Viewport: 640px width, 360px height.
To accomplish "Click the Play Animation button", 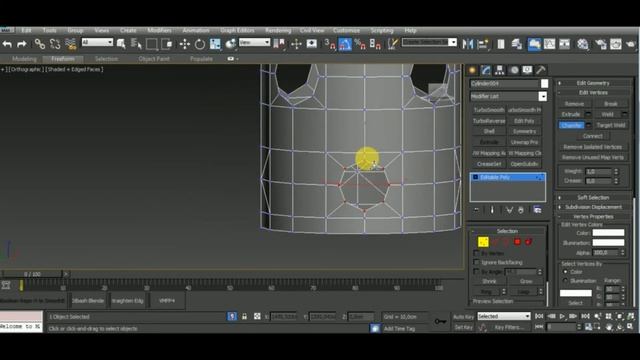I will [x=562, y=316].
